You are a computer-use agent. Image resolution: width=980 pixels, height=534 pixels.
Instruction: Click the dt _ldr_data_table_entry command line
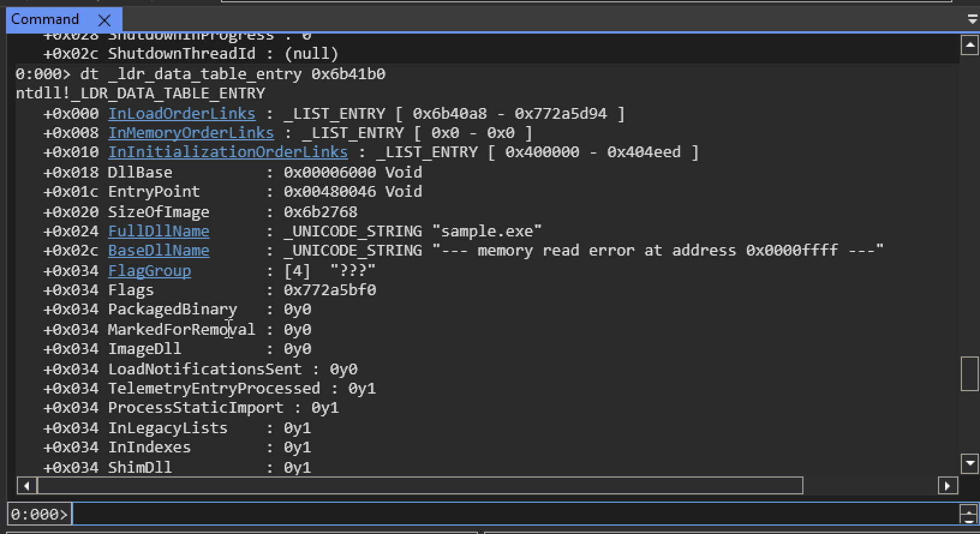(x=201, y=74)
